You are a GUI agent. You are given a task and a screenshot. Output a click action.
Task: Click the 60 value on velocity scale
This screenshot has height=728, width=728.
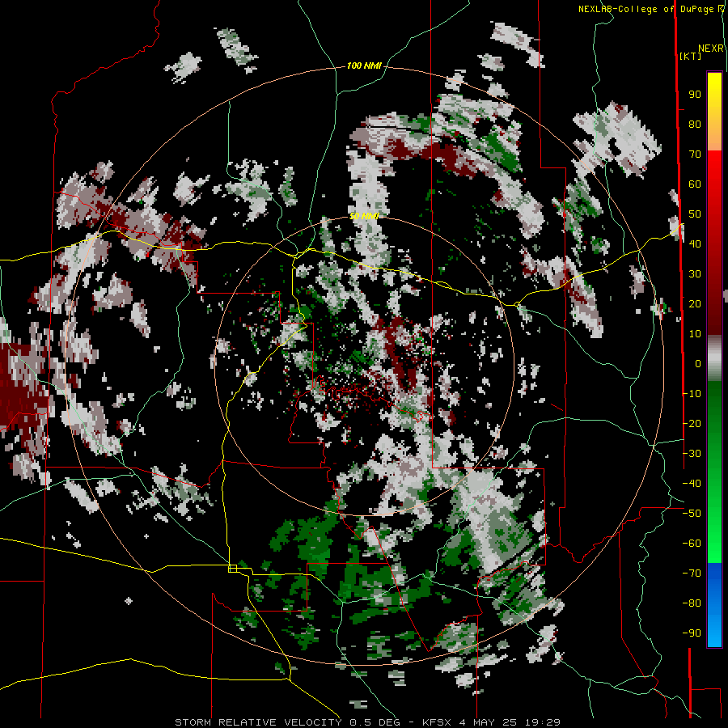pyautogui.click(x=695, y=184)
